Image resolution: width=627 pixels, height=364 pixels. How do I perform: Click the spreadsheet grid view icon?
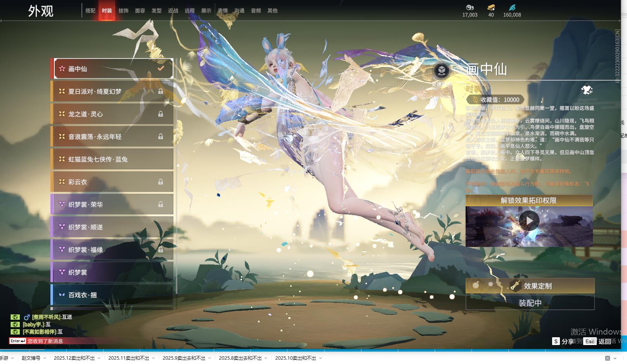608,358
